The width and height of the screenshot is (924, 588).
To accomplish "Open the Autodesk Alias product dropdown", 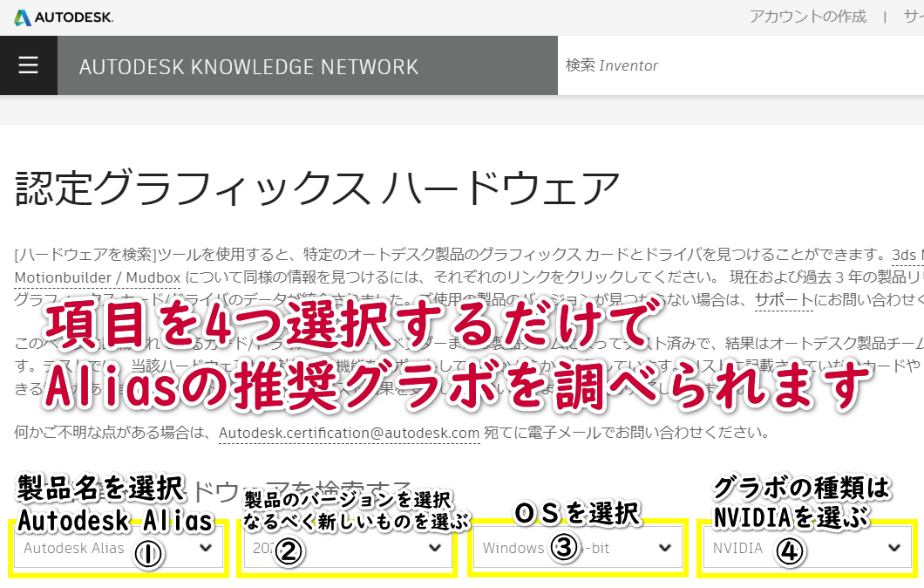I will pos(119,548).
